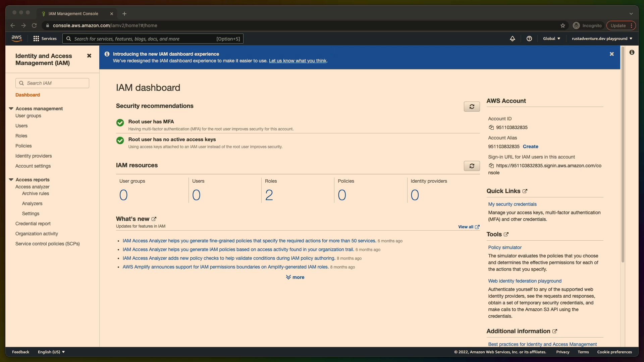
Task: Collapse the Access management section
Action: click(11, 109)
